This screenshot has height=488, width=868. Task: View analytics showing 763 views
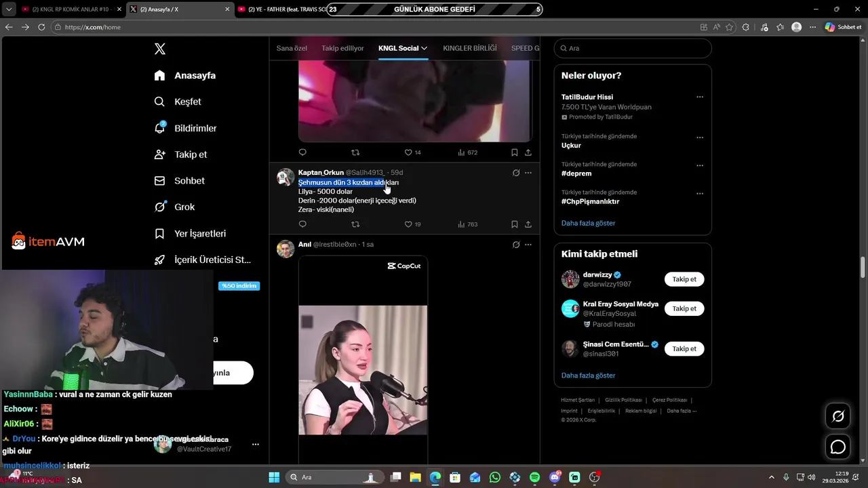(467, 224)
